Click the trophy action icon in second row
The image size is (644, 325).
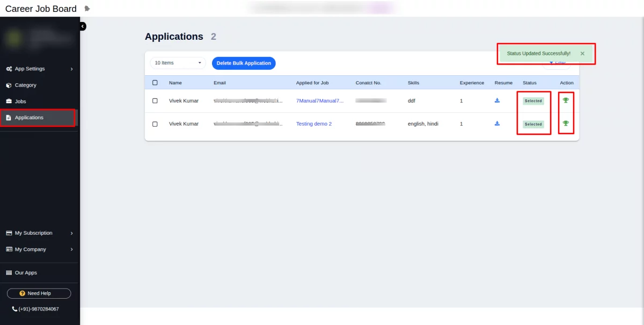pyautogui.click(x=566, y=124)
